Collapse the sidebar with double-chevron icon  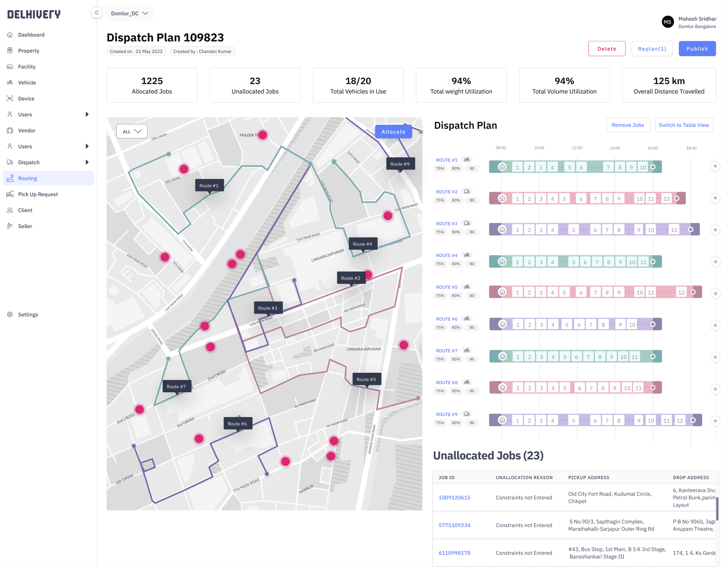[97, 13]
